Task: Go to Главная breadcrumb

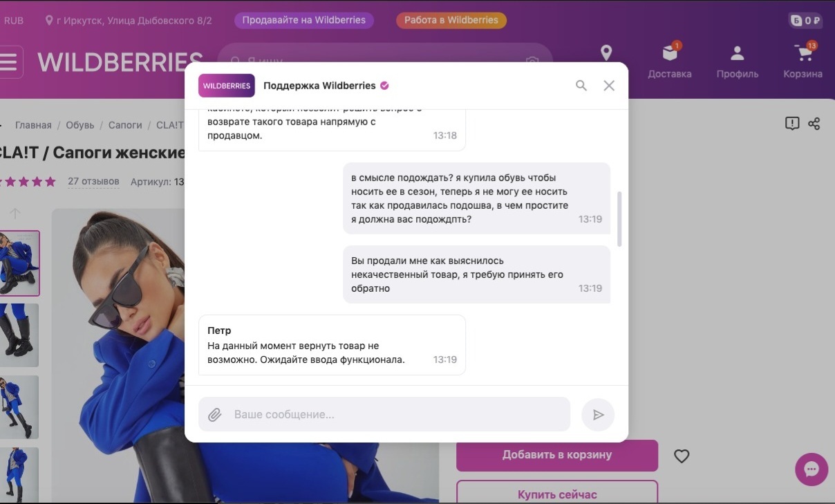Action: pyautogui.click(x=33, y=125)
